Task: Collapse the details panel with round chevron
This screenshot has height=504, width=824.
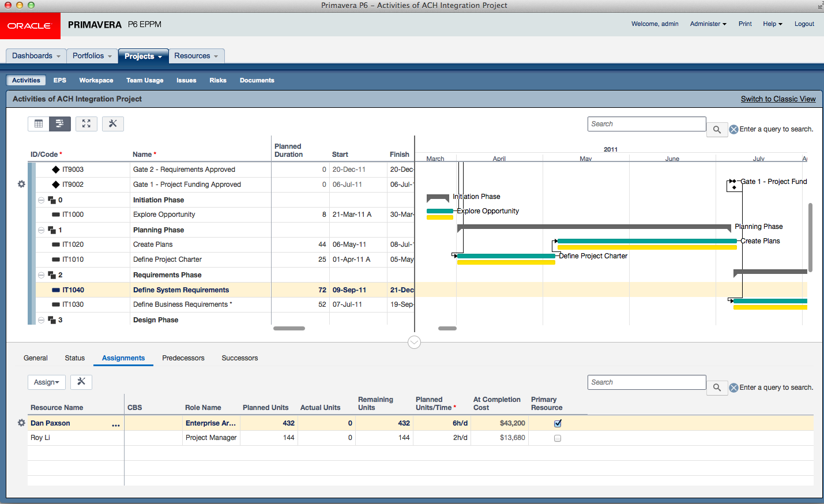Action: click(414, 343)
